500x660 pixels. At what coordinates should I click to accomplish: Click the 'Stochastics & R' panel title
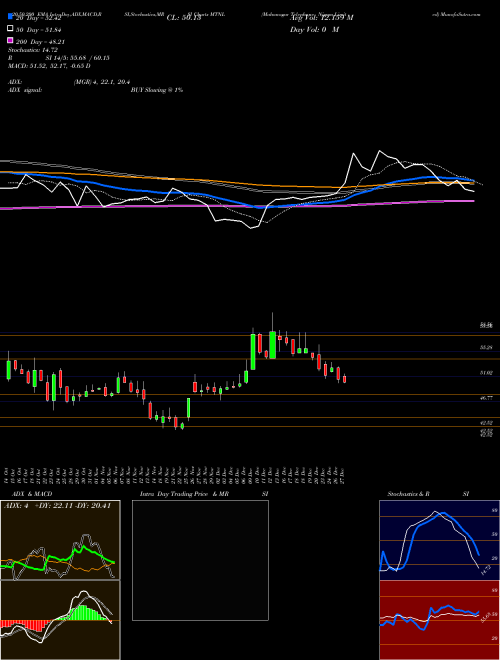pyautogui.click(x=408, y=494)
